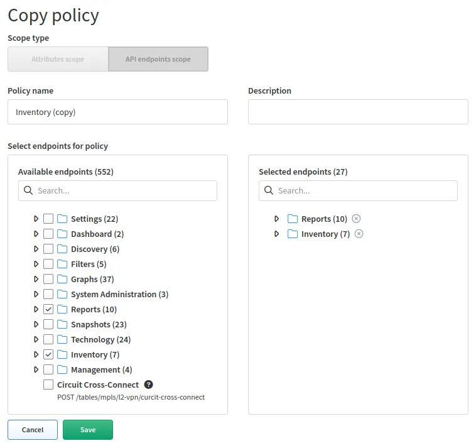Click the help icon next to Circuit Cross-Connect

point(148,385)
